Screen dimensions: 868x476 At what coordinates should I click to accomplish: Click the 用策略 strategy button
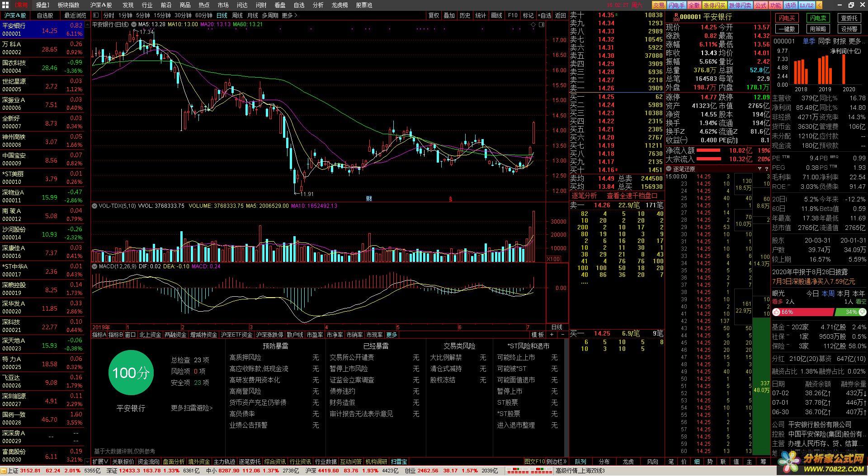coord(818,29)
